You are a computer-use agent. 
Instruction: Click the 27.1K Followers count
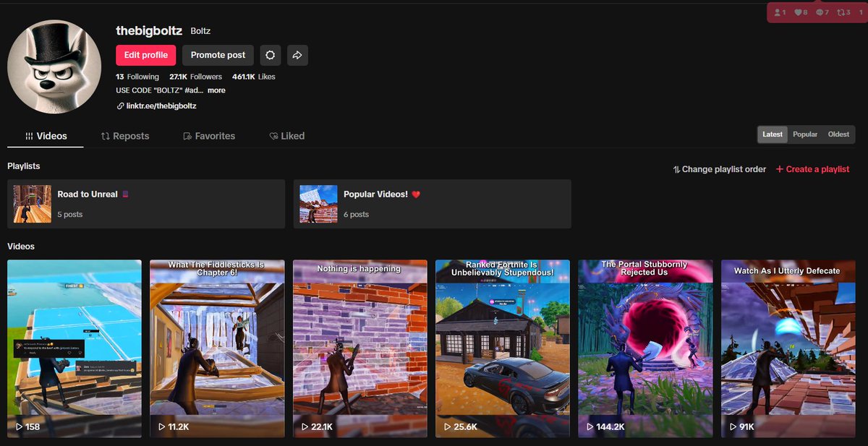[x=195, y=77]
